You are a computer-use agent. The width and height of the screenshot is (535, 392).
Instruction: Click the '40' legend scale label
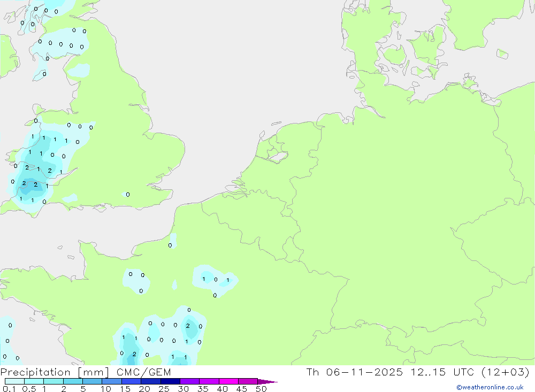tap(223, 389)
